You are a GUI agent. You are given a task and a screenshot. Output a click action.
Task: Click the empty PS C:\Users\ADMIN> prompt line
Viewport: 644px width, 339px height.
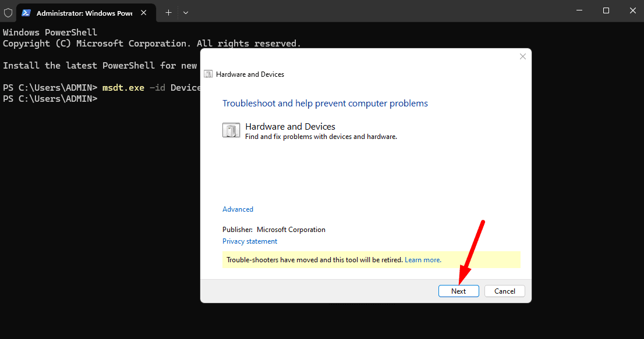tap(50, 99)
